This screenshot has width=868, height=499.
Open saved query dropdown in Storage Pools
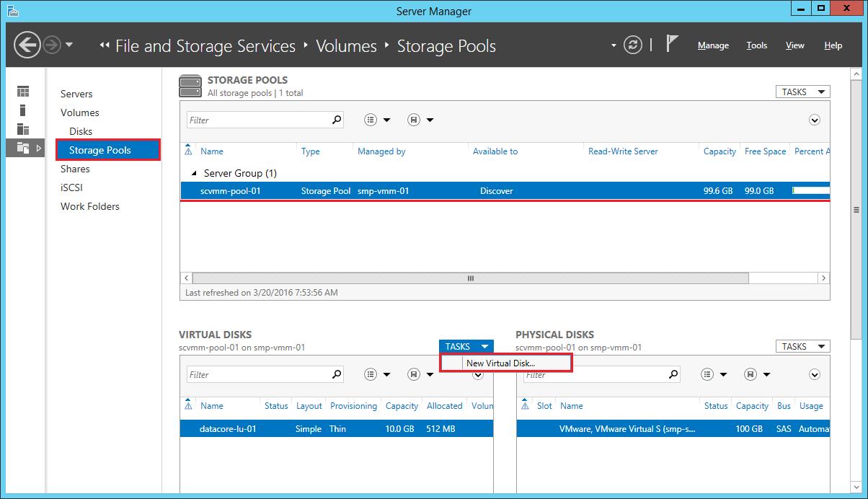pos(420,120)
